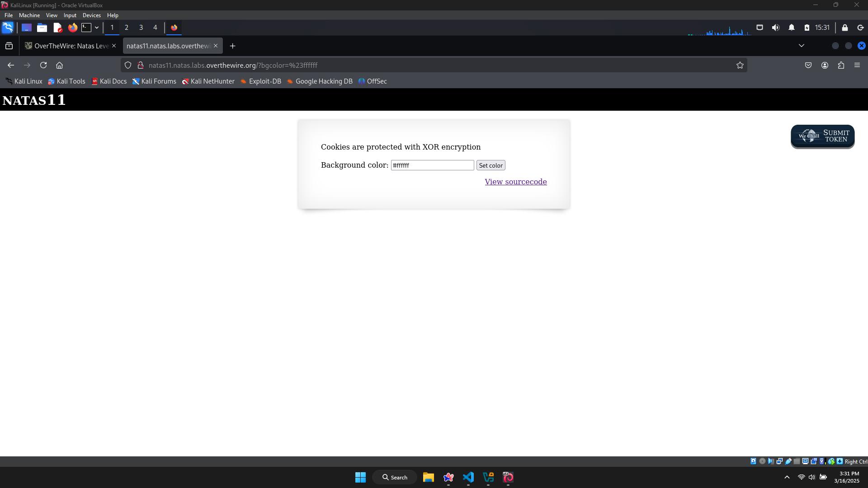868x488 pixels.
Task: Open Windows Wi-Fi network tray icon
Action: pos(801,477)
